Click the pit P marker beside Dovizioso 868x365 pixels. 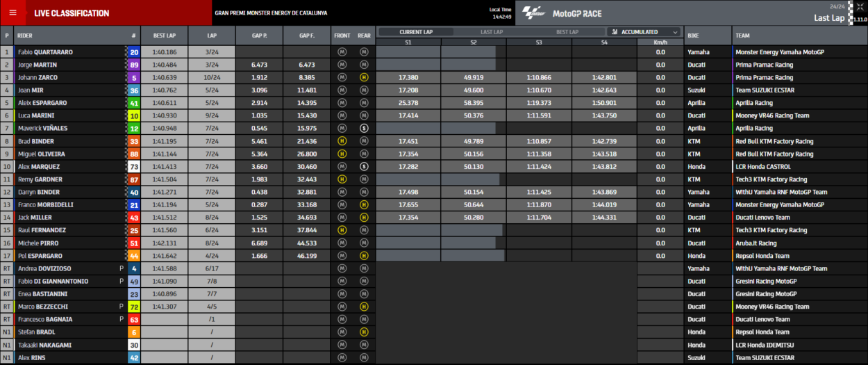(122, 268)
